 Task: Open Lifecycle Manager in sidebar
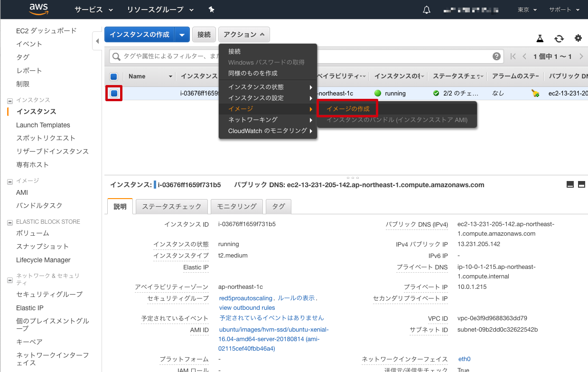point(43,260)
